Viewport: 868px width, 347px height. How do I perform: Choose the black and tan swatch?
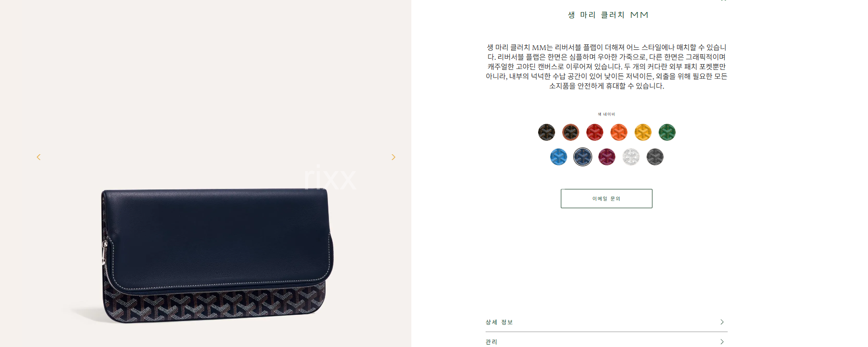pyautogui.click(x=570, y=132)
